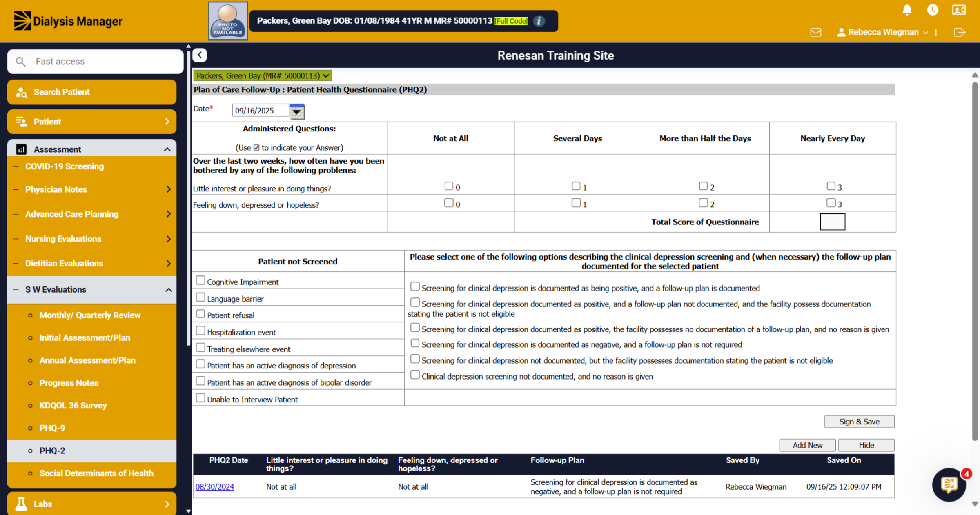Collapse sidebar with the back arrow

click(x=200, y=55)
